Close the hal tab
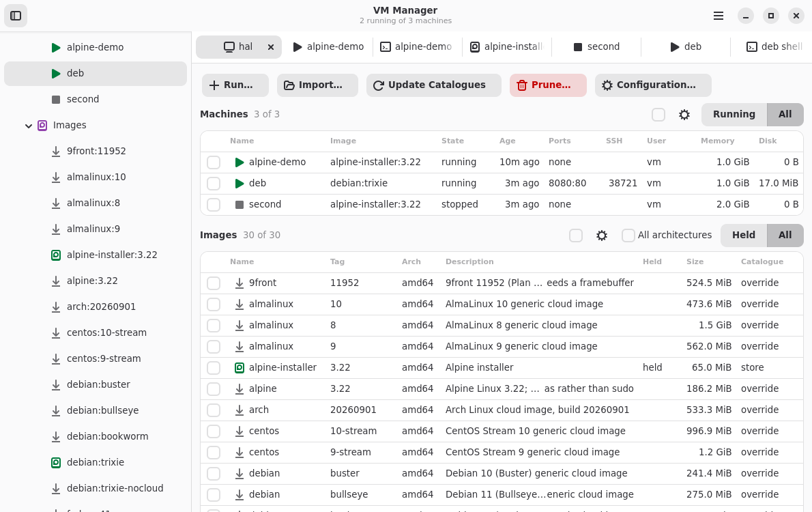This screenshot has height=512, width=812. [270, 47]
